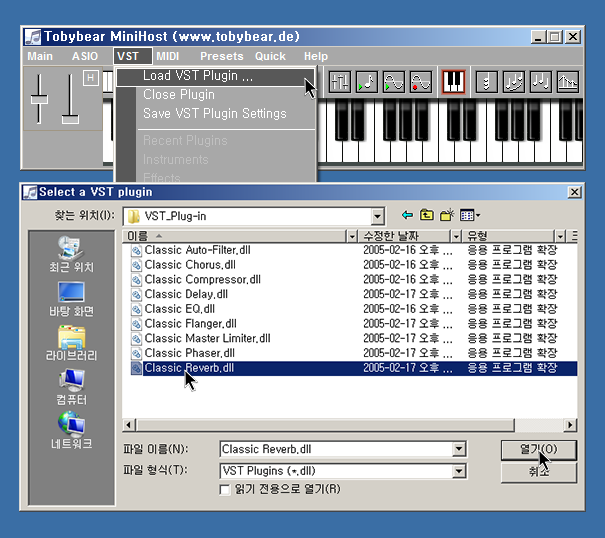Open the Quick menu

click(x=270, y=56)
